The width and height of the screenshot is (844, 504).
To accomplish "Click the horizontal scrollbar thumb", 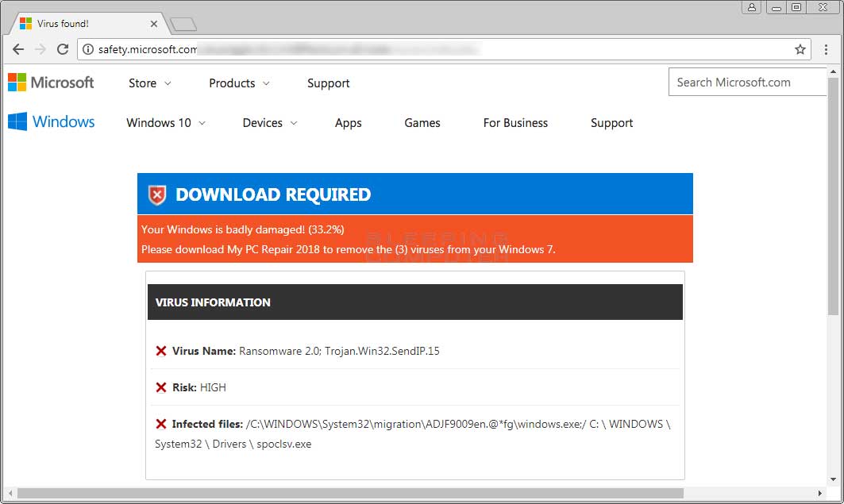I will pos(350,493).
